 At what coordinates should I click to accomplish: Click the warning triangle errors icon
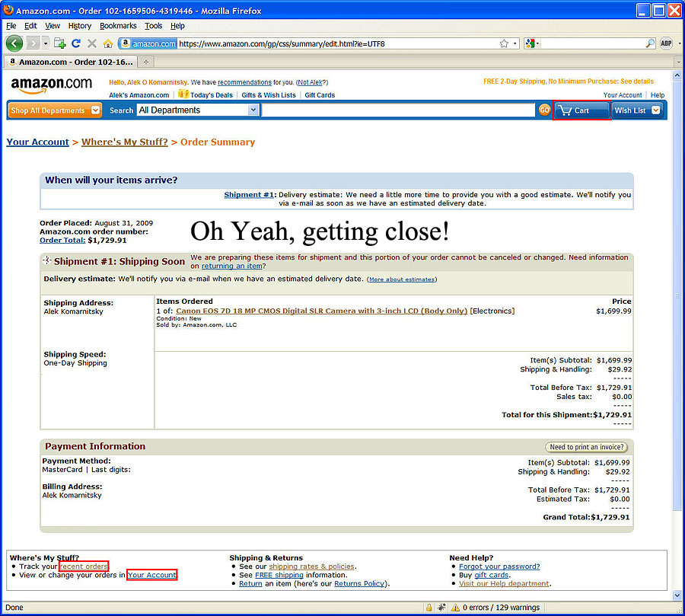(x=455, y=608)
